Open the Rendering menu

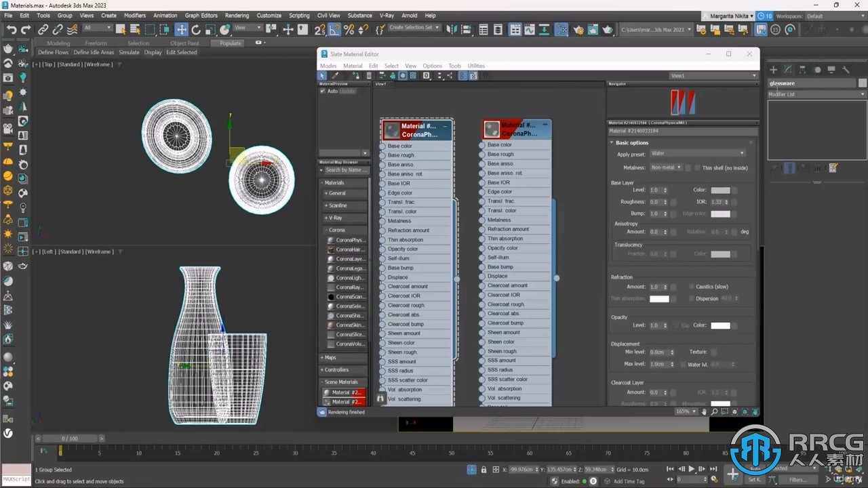(x=237, y=15)
